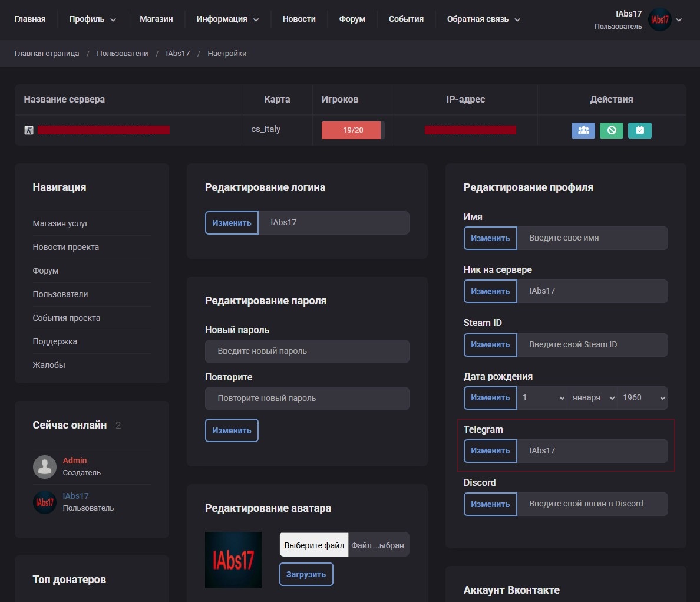Screen dimensions: 700x602
Task: Click Пользователи in the breadcrumb
Action: coord(123,54)
